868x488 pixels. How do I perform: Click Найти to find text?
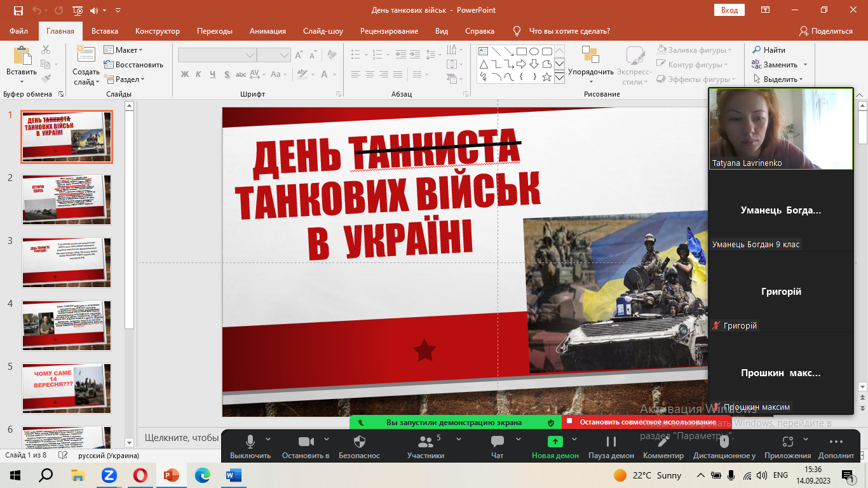coord(769,50)
